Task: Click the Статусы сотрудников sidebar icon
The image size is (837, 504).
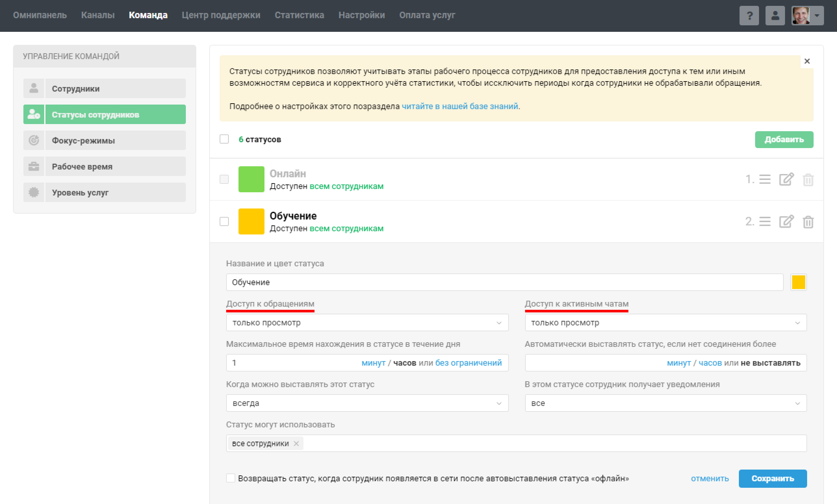Action: [34, 114]
